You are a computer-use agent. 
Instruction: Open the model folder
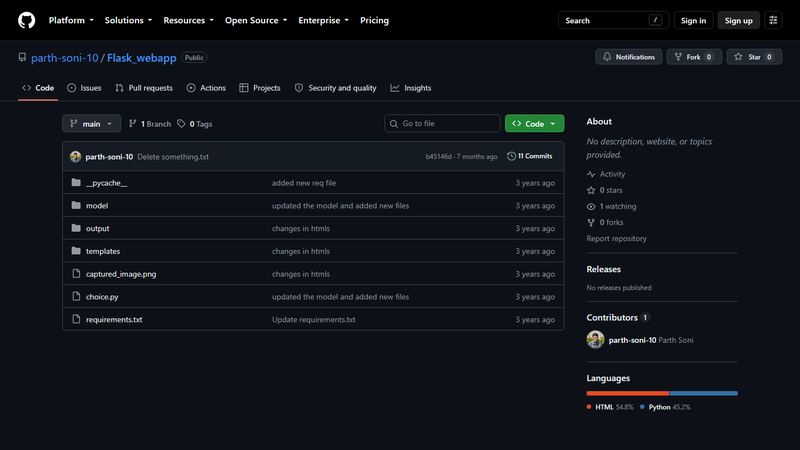click(x=97, y=206)
